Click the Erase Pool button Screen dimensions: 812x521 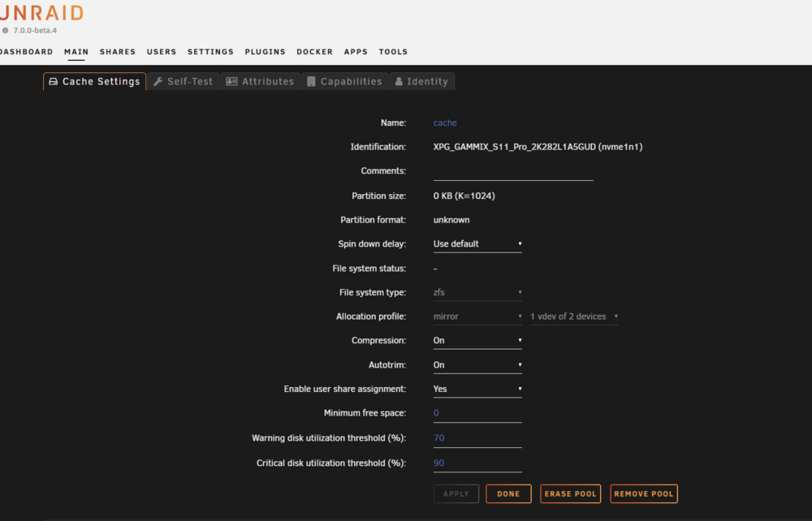(x=570, y=493)
